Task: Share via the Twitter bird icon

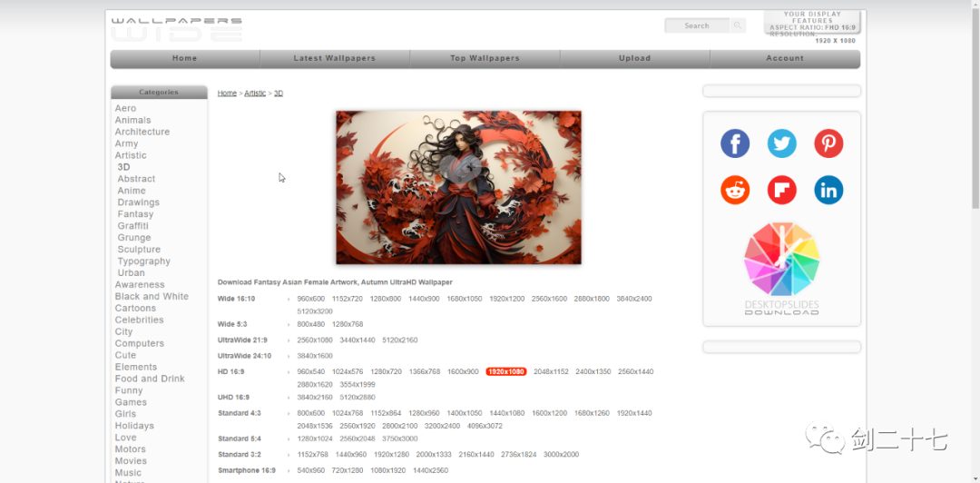Action: (782, 143)
